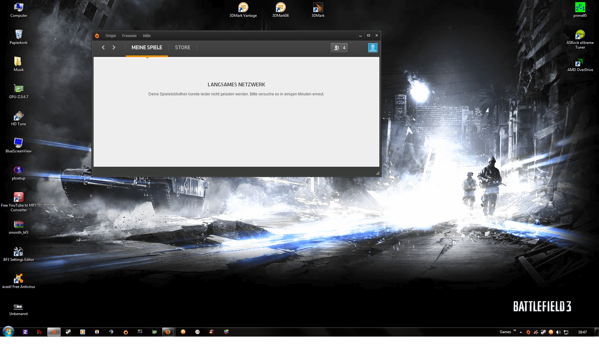This screenshot has height=364, width=599.
Task: Click the Origin tray icon
Action: pos(528,332)
